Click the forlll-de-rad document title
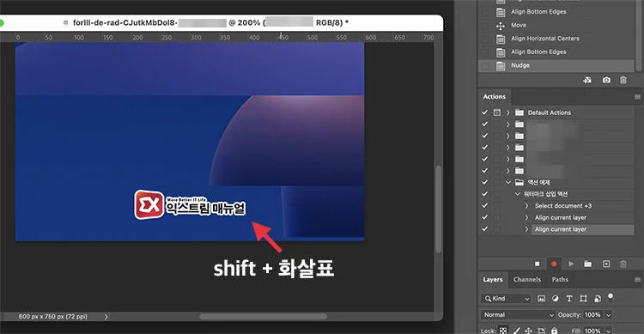The width and height of the screenshot is (644, 334). pos(125,23)
